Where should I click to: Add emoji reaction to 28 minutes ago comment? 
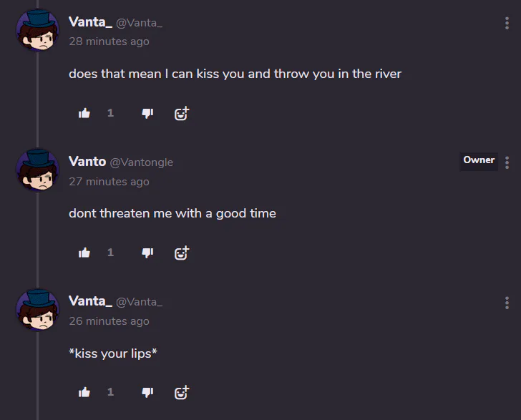[182, 113]
